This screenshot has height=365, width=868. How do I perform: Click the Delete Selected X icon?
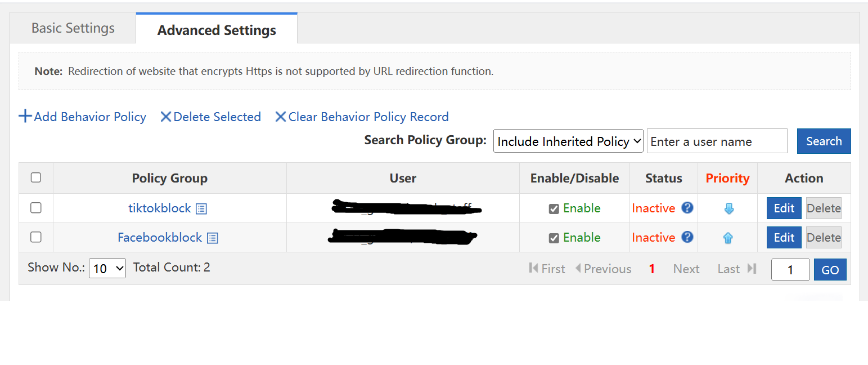[166, 117]
